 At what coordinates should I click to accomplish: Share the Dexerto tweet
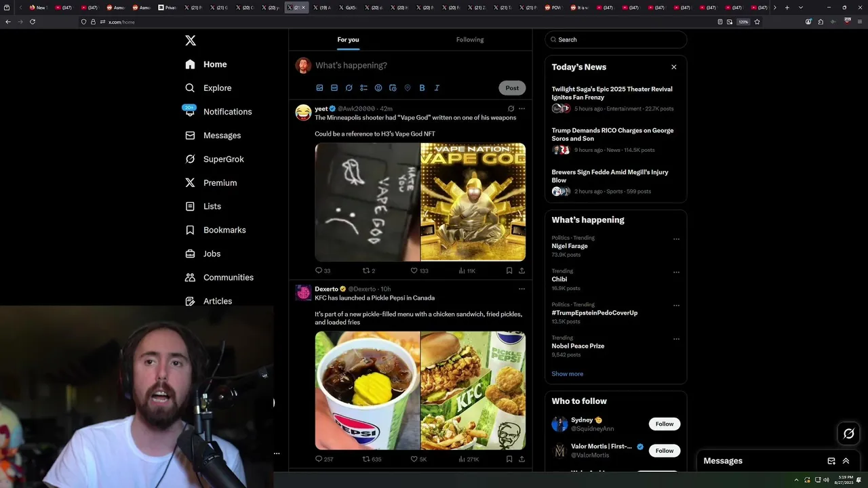point(521,459)
